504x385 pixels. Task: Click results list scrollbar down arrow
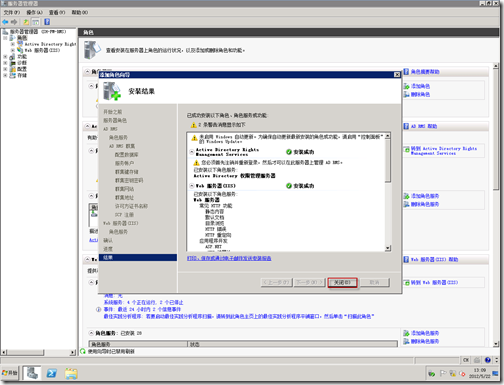pyautogui.click(x=388, y=248)
